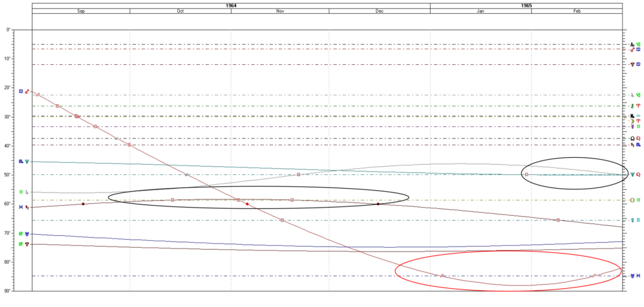Select the teal Neptune glyph on left axis

coord(26,162)
